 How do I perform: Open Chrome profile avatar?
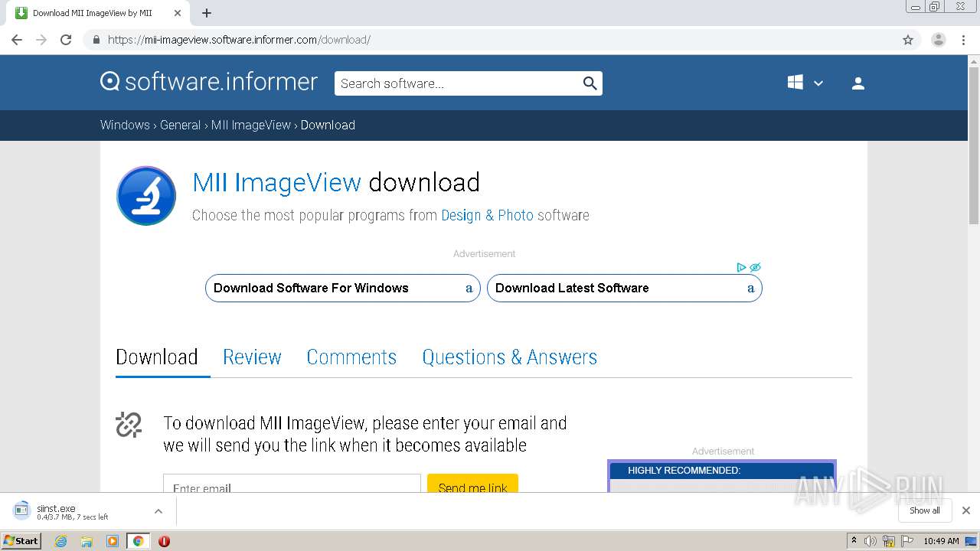[x=938, y=40]
